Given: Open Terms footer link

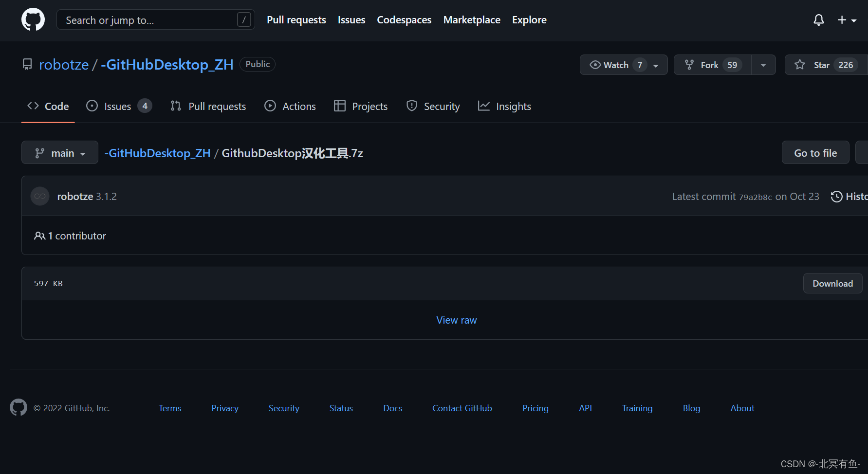Looking at the screenshot, I should pos(170,408).
